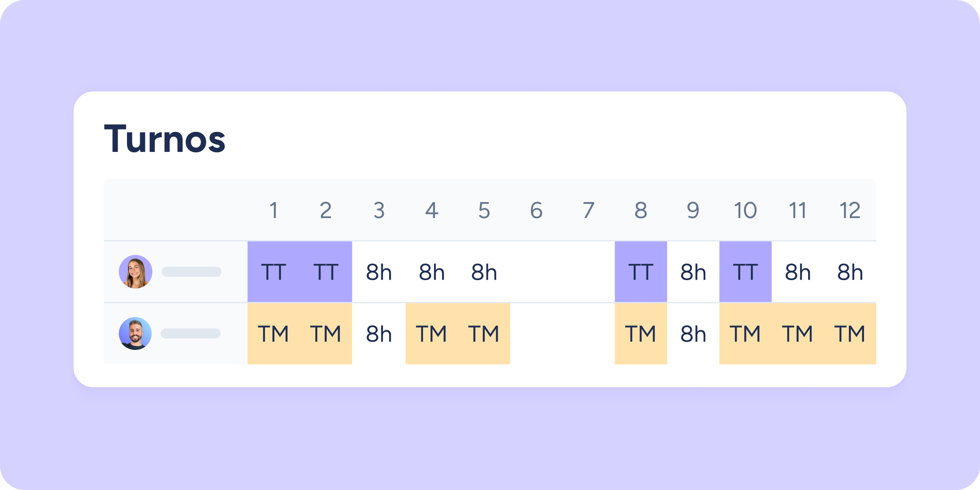
Task: Click man's TM shift on day 11
Action: click(x=797, y=334)
